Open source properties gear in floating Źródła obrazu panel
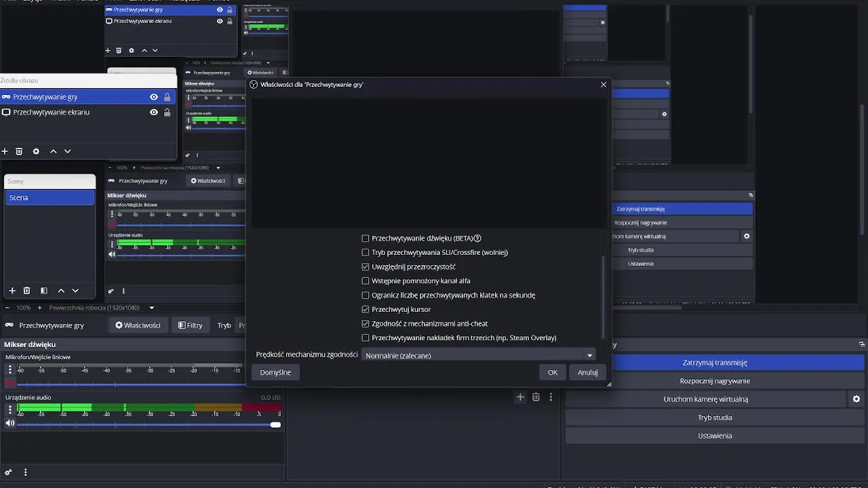The image size is (868, 488). (36, 151)
